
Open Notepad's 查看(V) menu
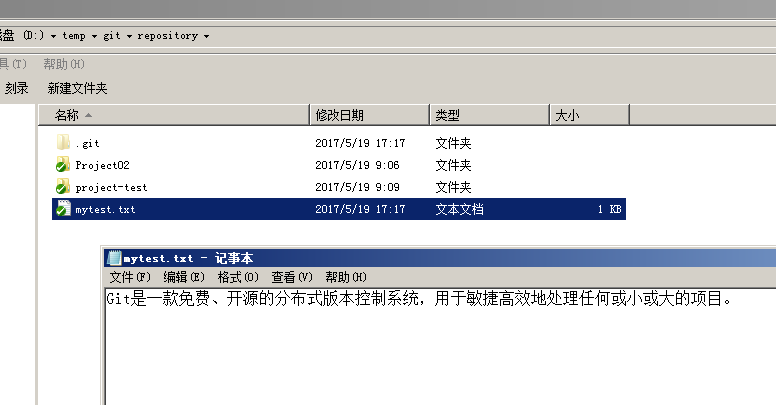point(292,277)
